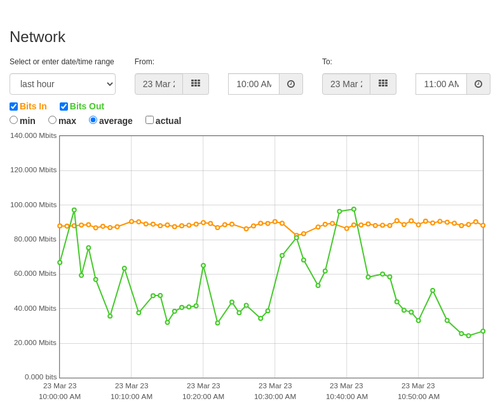
Task: Click the '0.000 bits' axis label
Action: 41,377
